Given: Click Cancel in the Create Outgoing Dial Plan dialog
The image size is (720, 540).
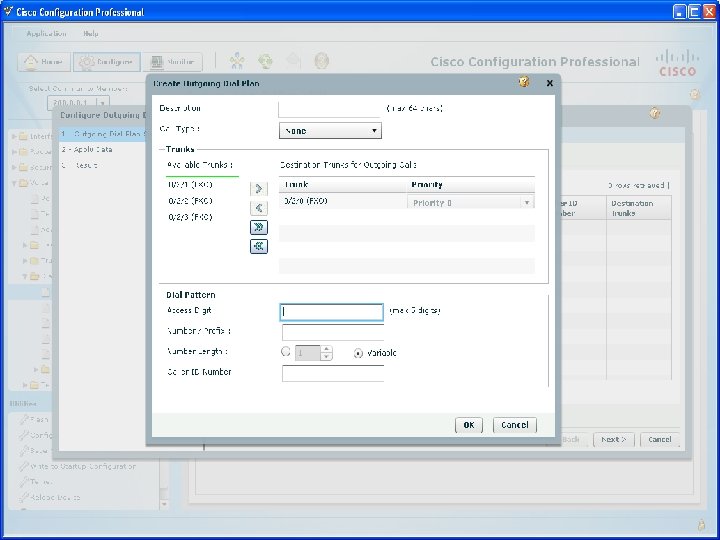Looking at the screenshot, I should click(x=515, y=425).
